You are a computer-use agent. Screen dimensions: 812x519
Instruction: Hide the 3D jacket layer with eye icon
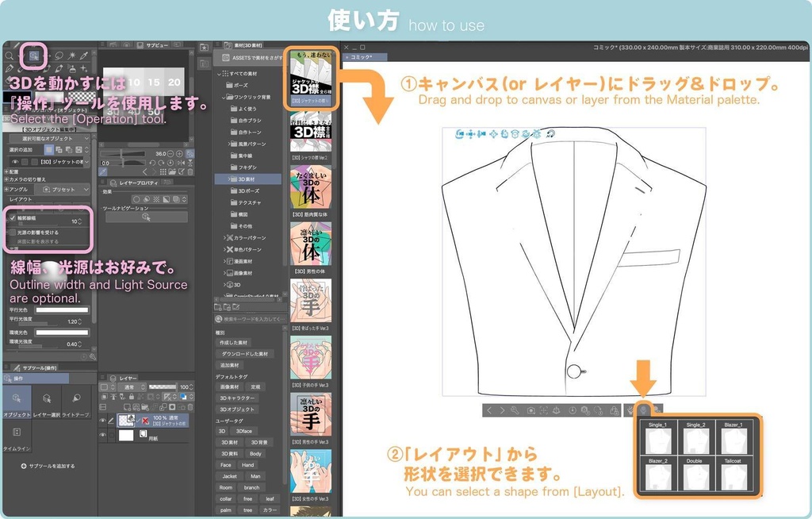(102, 421)
